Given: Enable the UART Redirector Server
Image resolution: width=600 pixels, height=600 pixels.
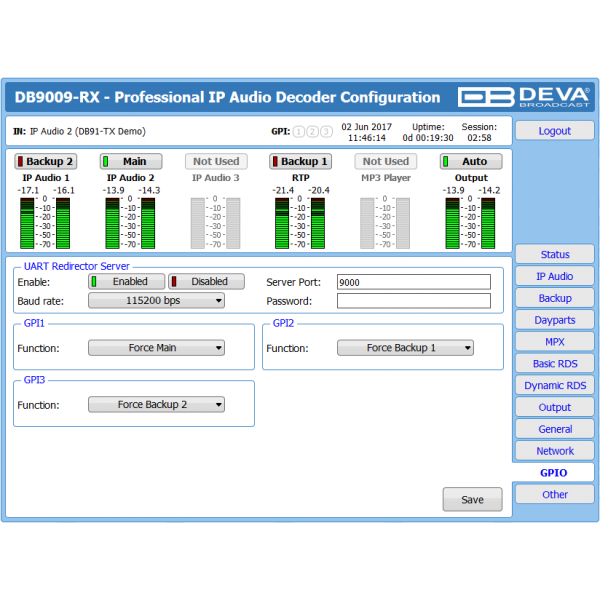Looking at the screenshot, I should 127,281.
